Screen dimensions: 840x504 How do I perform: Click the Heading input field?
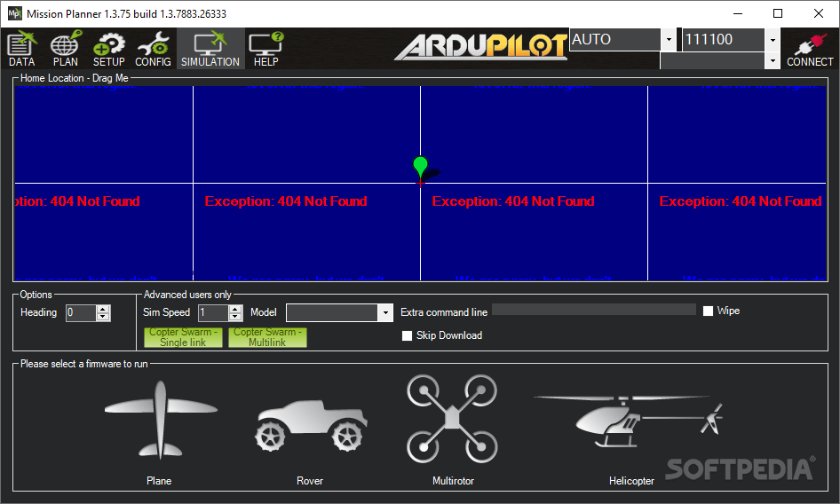point(81,313)
